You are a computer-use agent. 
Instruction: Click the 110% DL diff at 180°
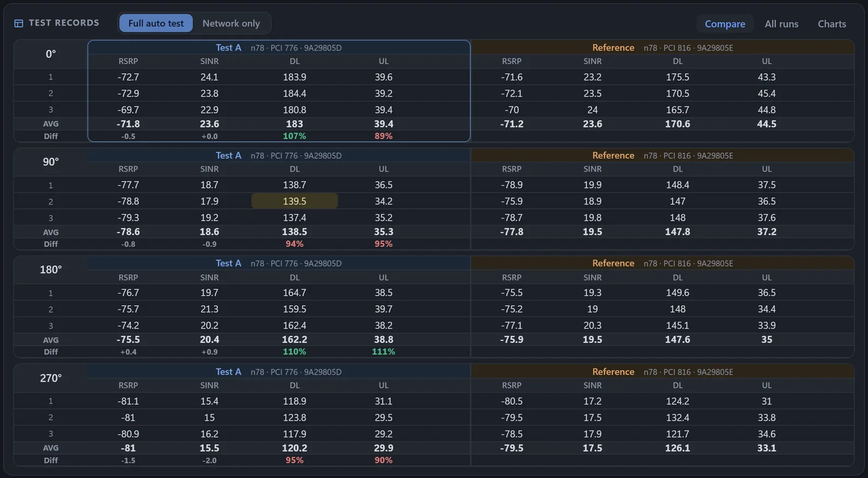295,352
